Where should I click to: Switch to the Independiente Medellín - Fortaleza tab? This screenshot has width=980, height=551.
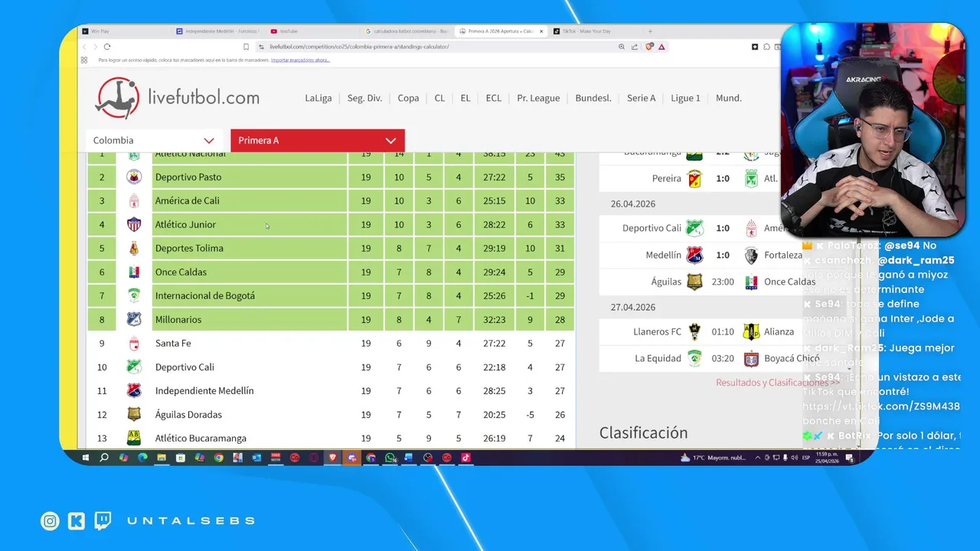coord(218,31)
